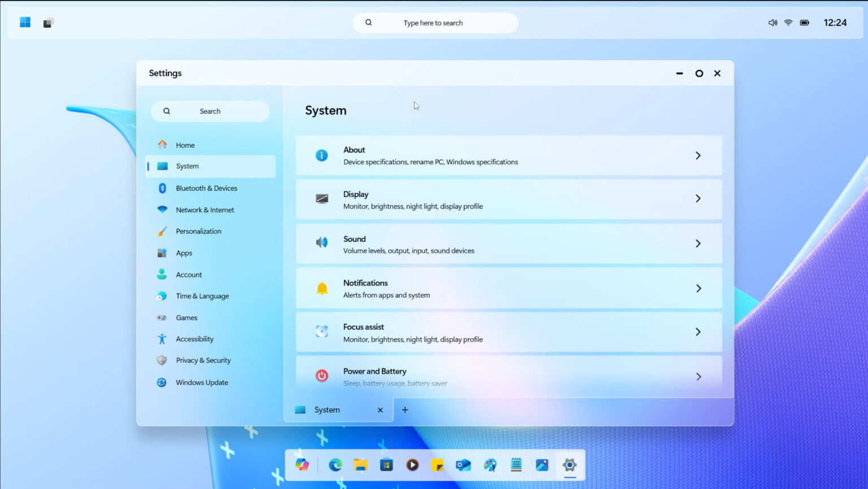This screenshot has width=868, height=489.
Task: Click the Notifications bell icon
Action: click(322, 287)
